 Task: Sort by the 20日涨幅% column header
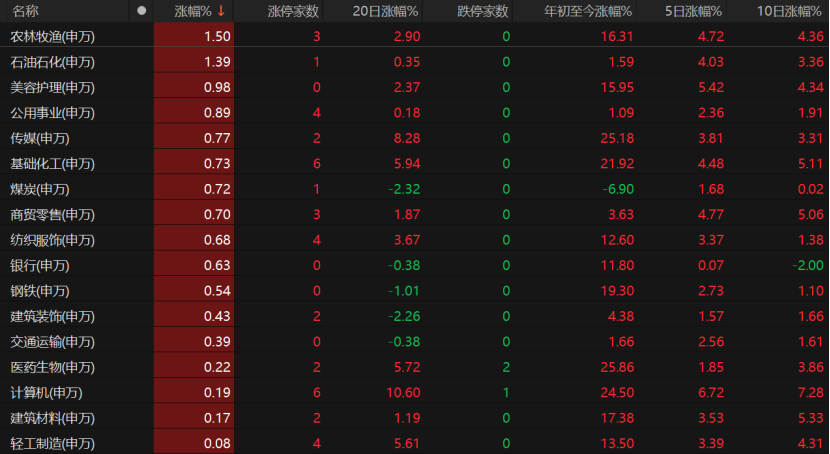tap(385, 11)
